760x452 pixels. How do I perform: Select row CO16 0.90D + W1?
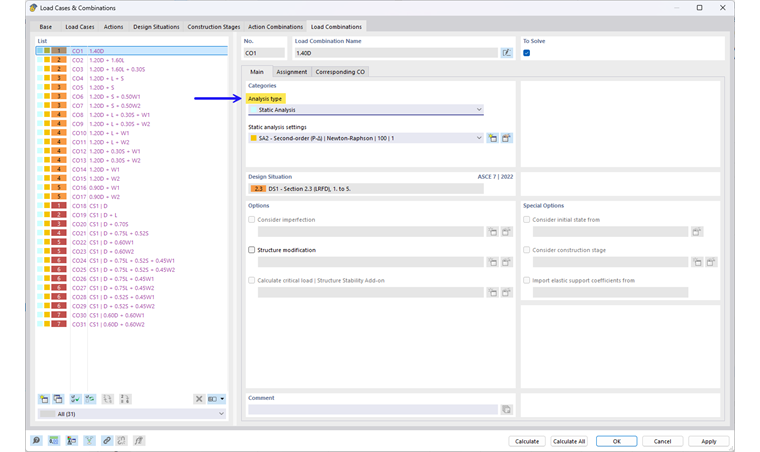point(132,187)
